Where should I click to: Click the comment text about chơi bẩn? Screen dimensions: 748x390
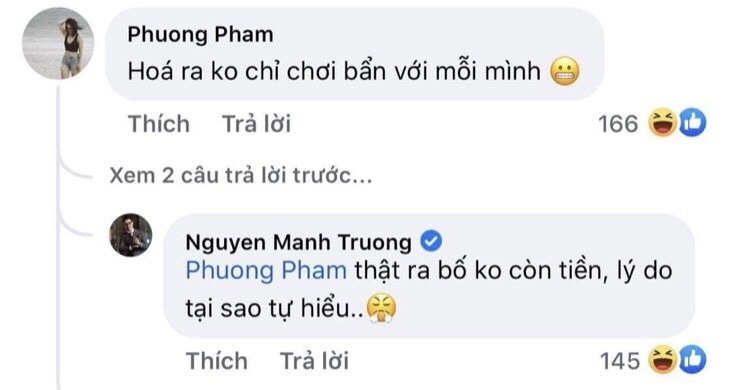[x=334, y=72]
